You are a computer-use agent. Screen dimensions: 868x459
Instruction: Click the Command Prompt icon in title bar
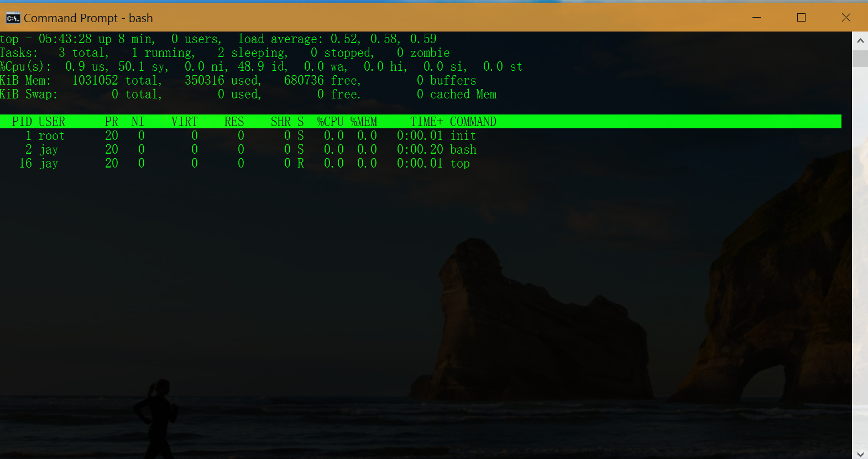click(x=13, y=18)
